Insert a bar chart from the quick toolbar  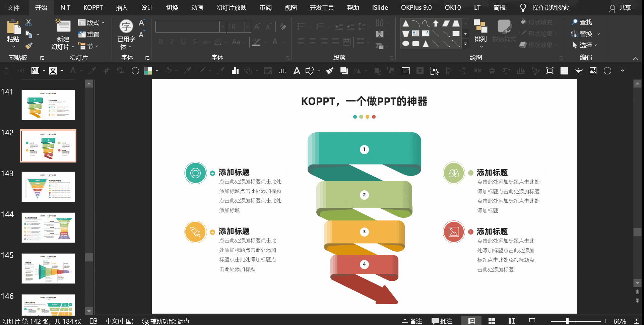click(235, 71)
